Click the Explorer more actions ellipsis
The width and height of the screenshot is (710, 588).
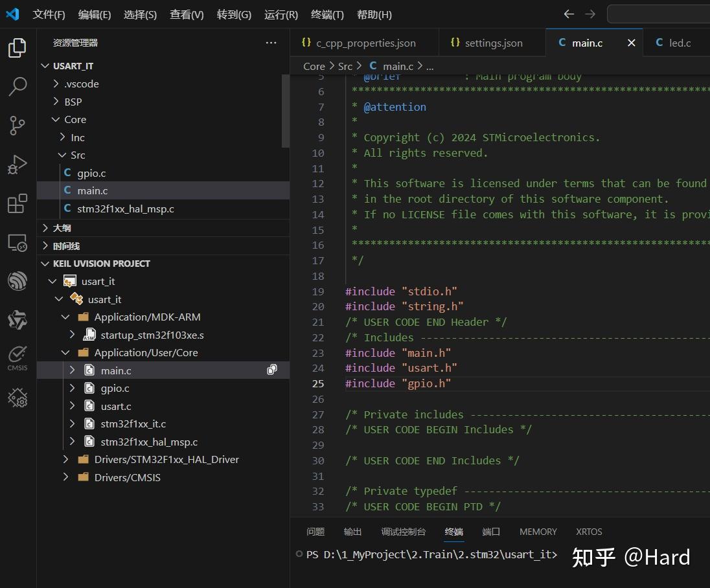pyautogui.click(x=271, y=43)
